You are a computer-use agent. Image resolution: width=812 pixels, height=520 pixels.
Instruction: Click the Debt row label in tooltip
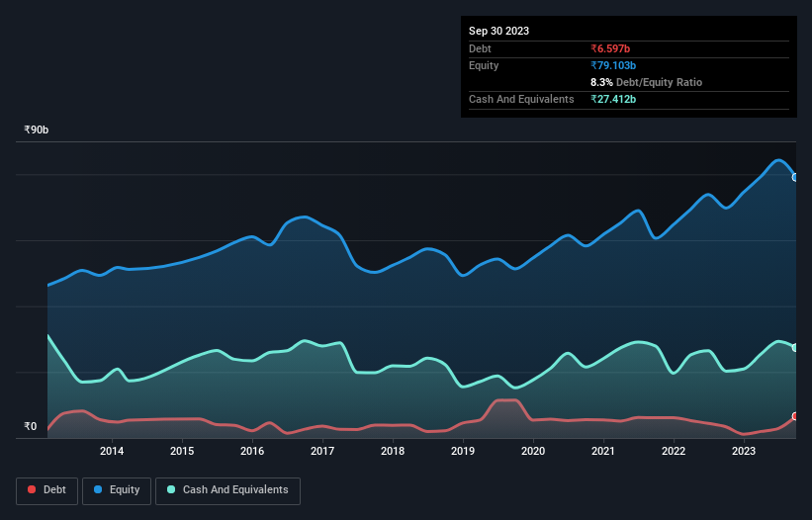point(480,48)
